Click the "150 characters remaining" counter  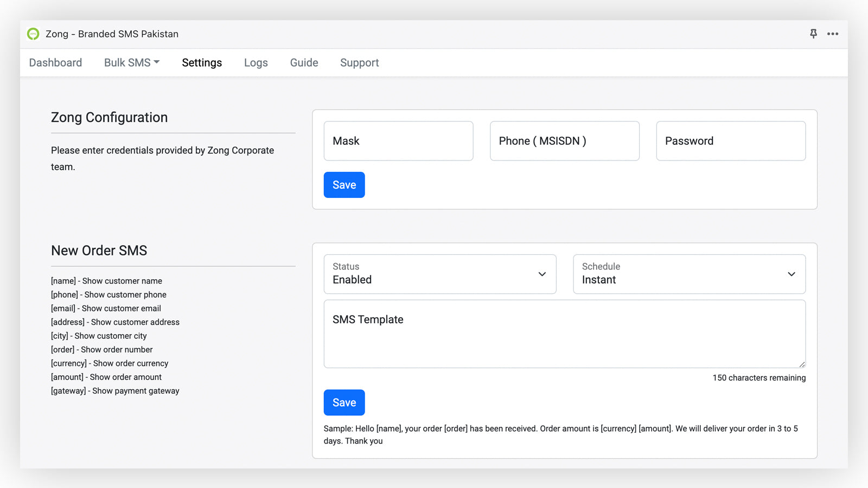[x=759, y=378]
